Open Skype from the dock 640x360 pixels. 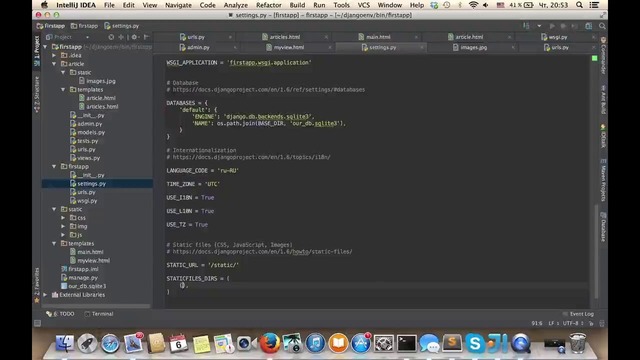point(475,343)
